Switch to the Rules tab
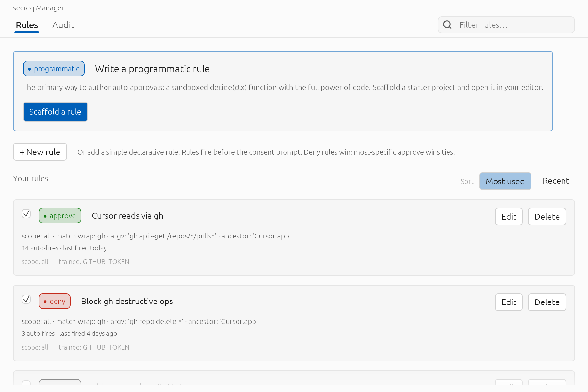This screenshot has width=588, height=392. pos(27,25)
